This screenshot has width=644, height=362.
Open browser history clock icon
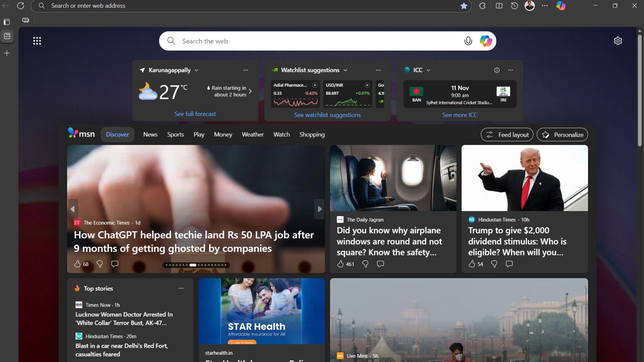point(515,6)
